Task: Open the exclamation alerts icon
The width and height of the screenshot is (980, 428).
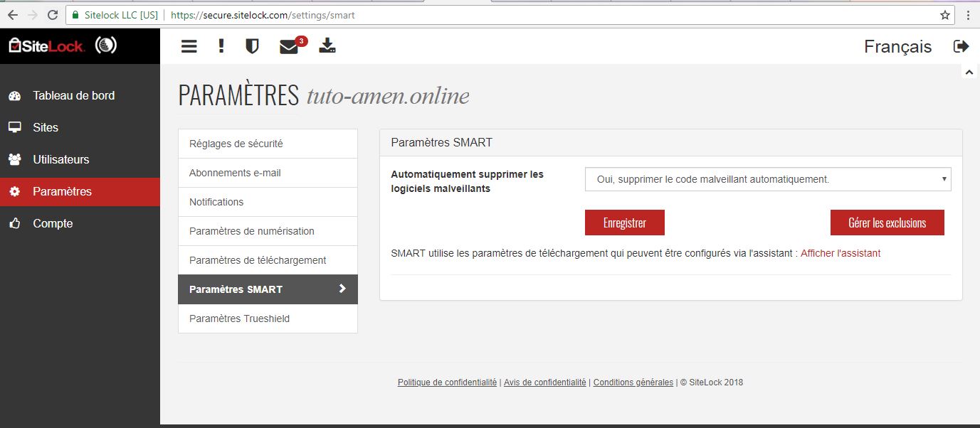Action: coord(221,46)
